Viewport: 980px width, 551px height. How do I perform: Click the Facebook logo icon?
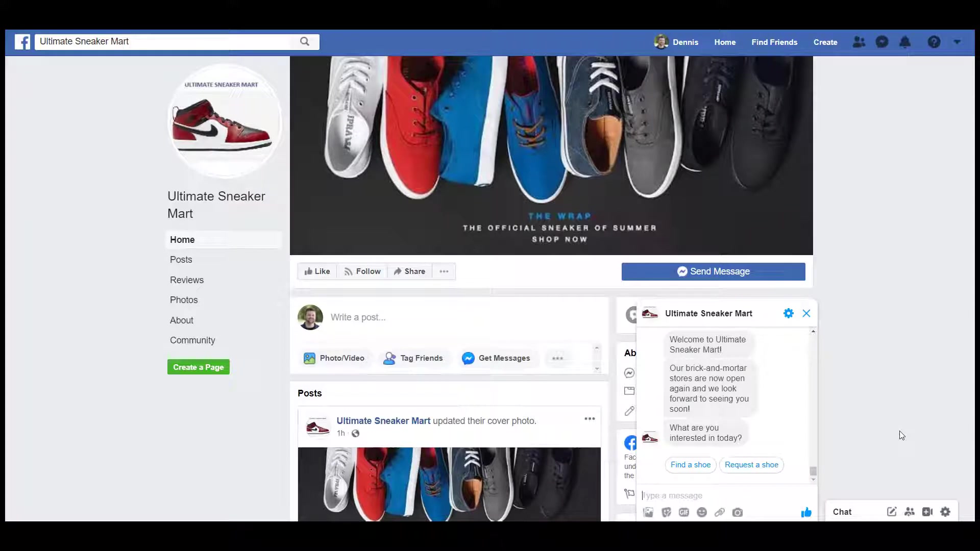pos(22,42)
